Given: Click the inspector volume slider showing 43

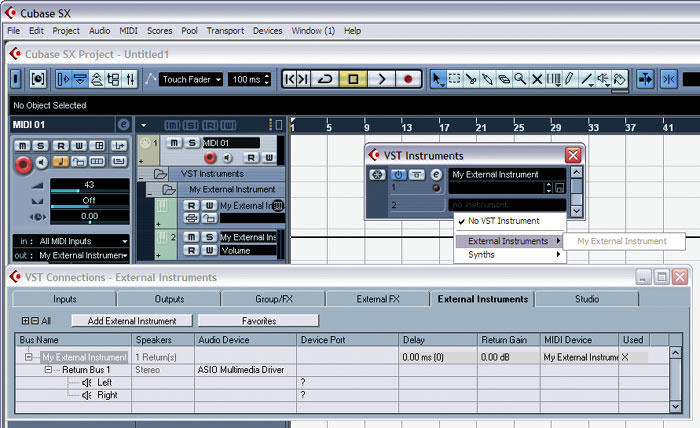Looking at the screenshot, I should [89, 186].
